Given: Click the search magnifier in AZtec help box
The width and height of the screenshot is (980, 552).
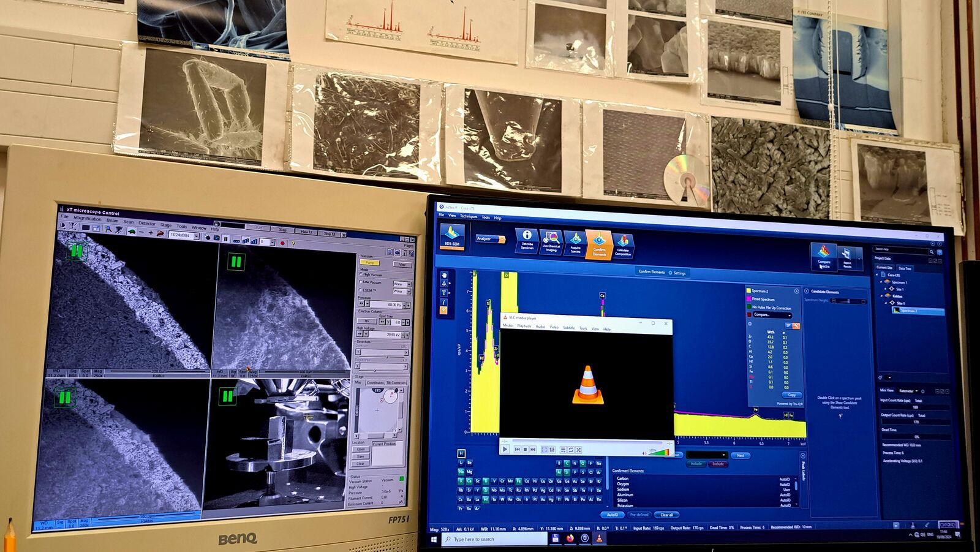Looking at the screenshot, I should (x=932, y=251).
